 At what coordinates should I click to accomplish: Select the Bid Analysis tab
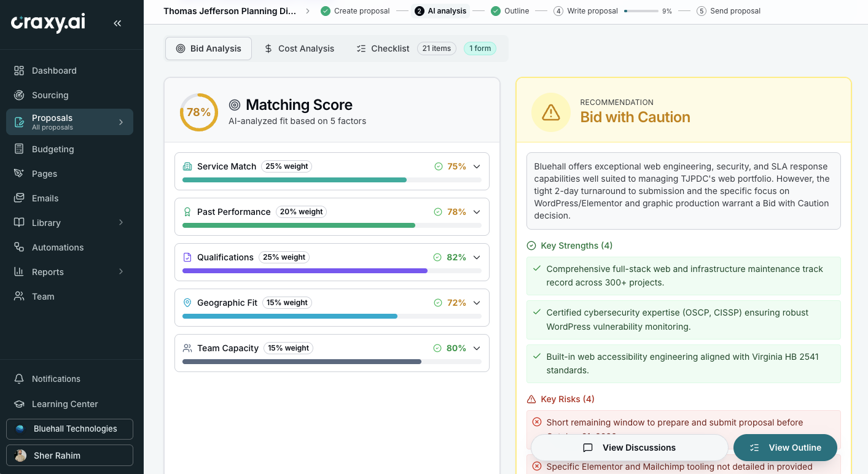(x=208, y=49)
